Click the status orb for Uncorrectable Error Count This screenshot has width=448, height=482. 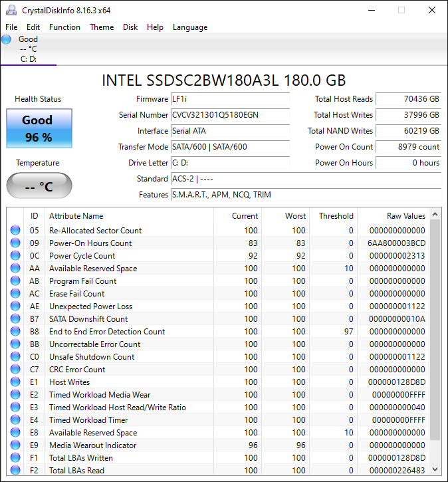pos(15,344)
